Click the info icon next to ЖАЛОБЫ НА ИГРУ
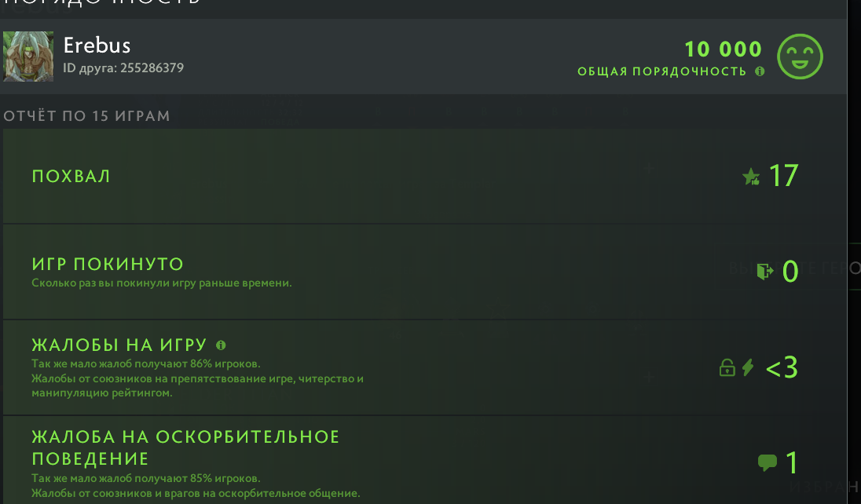This screenshot has height=504, width=861. point(221,344)
